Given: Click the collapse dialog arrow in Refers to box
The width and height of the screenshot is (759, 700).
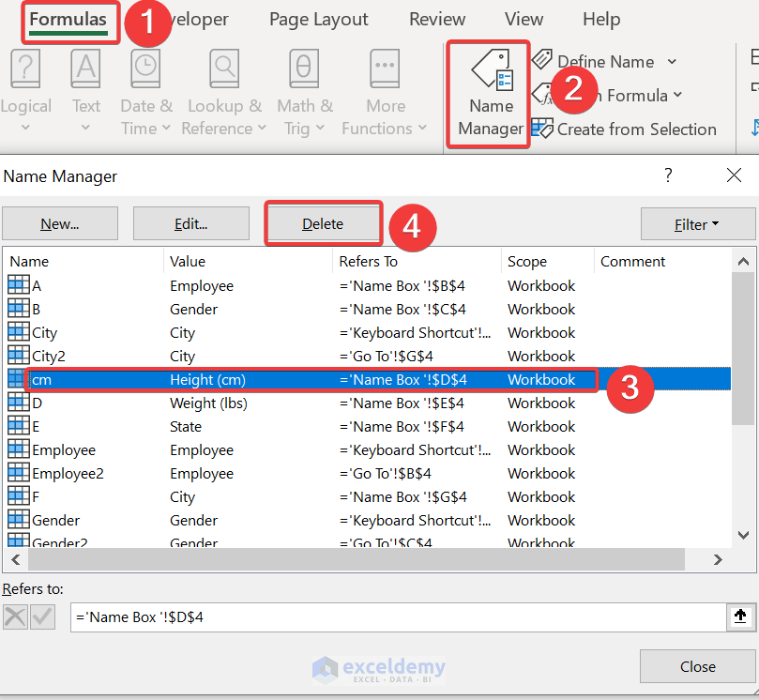Looking at the screenshot, I should (740, 616).
